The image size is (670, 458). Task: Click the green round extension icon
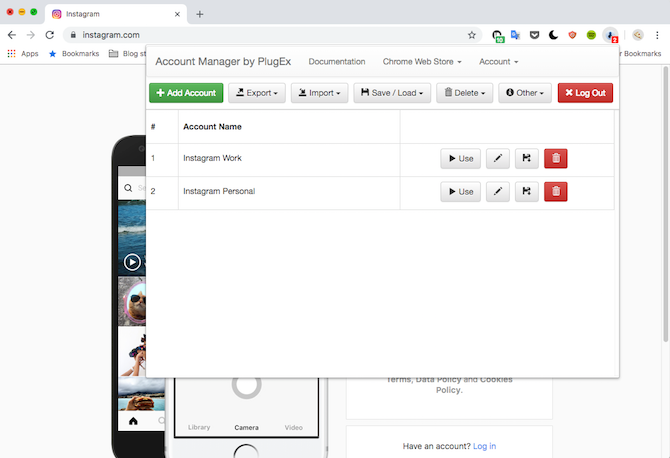click(x=591, y=35)
